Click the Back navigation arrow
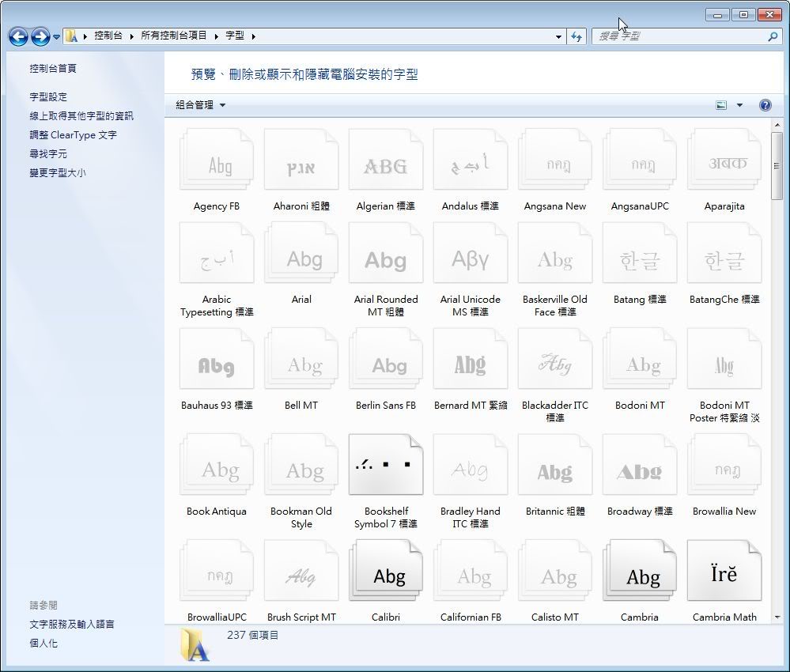This screenshot has width=790, height=672. click(x=19, y=36)
